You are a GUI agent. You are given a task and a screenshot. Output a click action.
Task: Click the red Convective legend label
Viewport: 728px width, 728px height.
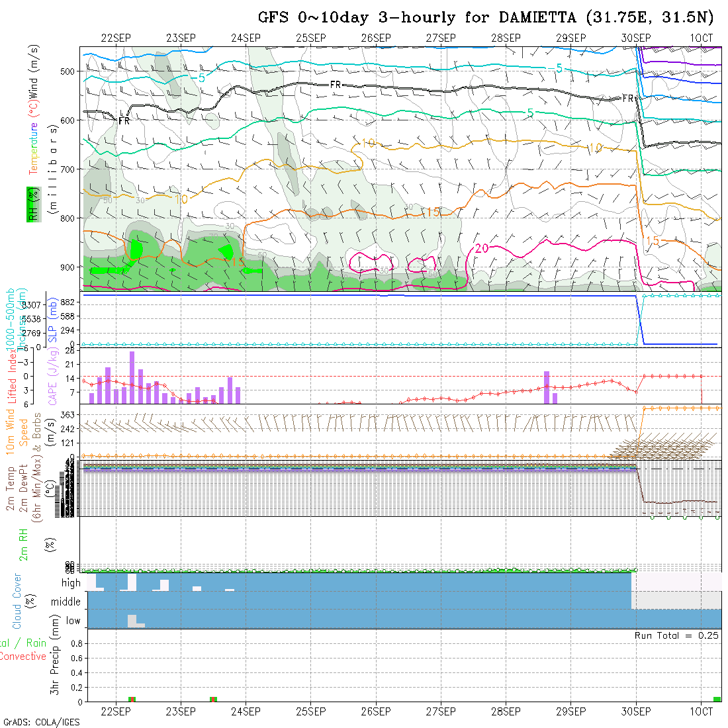23,657
